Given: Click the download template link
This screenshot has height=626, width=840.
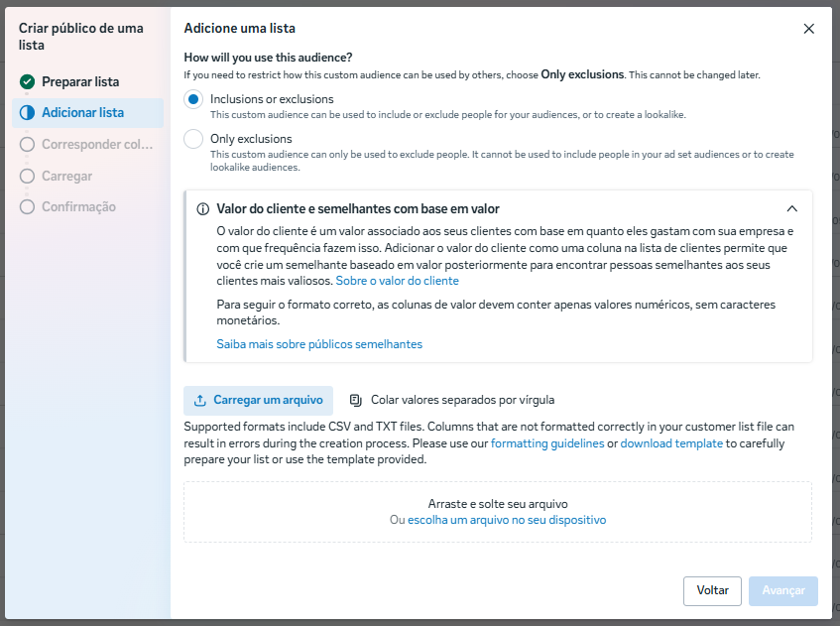Looking at the screenshot, I should click(x=671, y=443).
